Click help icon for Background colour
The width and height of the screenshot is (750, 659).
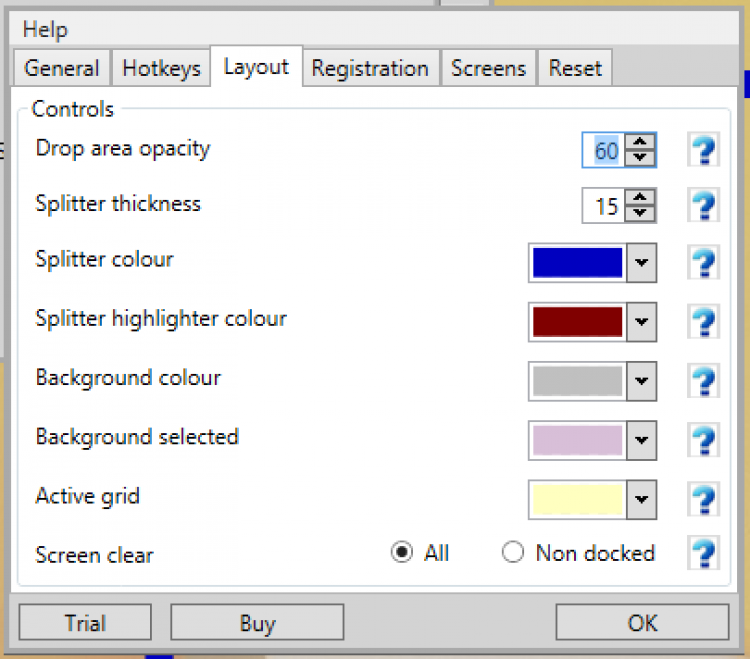[x=704, y=381]
